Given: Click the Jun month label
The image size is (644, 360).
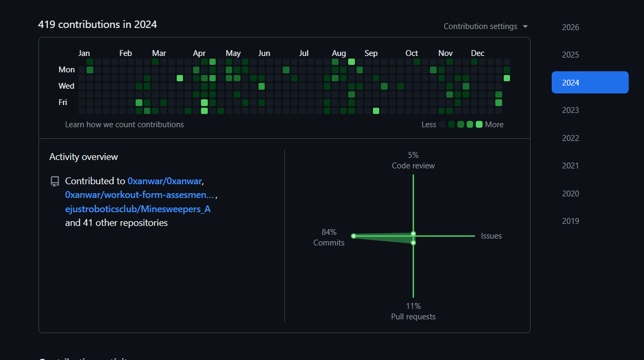Looking at the screenshot, I should (x=264, y=53).
